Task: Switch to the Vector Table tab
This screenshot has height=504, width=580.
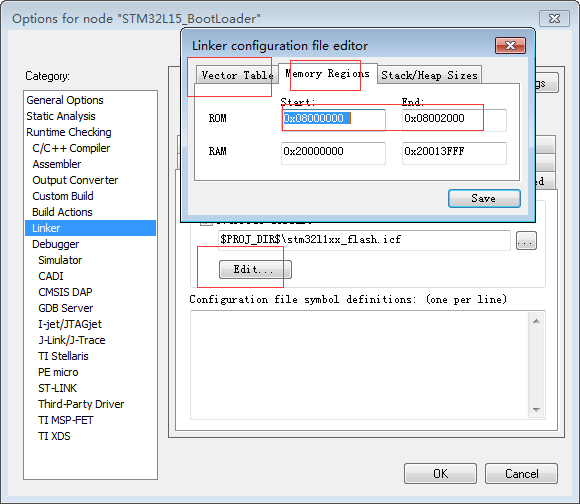Action: point(237,75)
